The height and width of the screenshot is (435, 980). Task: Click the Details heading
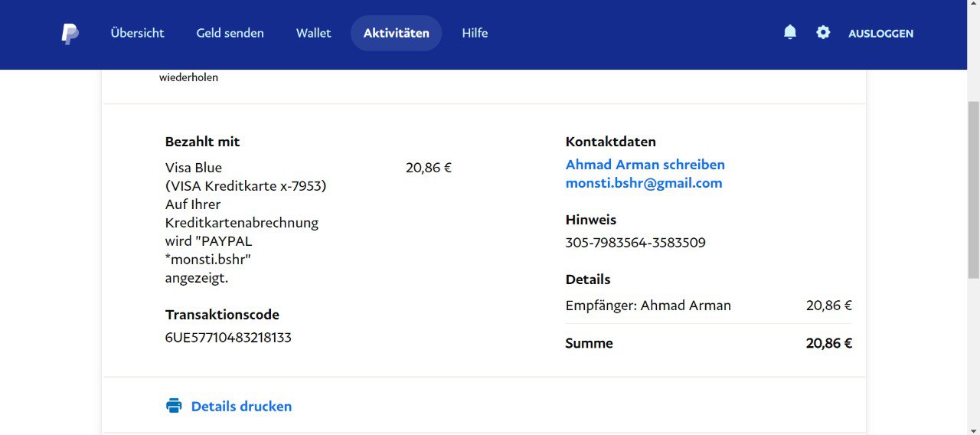click(x=588, y=280)
